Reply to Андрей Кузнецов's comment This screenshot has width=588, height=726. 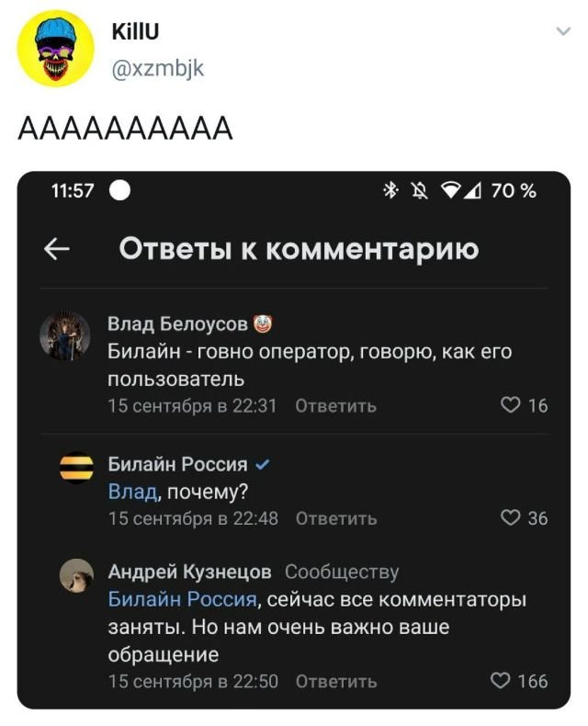tap(335, 681)
